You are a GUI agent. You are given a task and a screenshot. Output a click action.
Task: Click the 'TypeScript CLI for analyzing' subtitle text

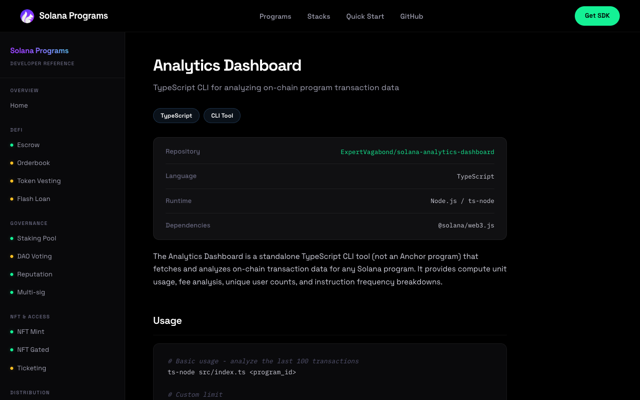point(276,88)
